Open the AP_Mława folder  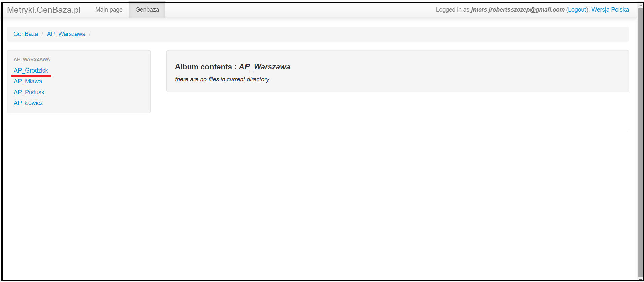click(x=28, y=81)
